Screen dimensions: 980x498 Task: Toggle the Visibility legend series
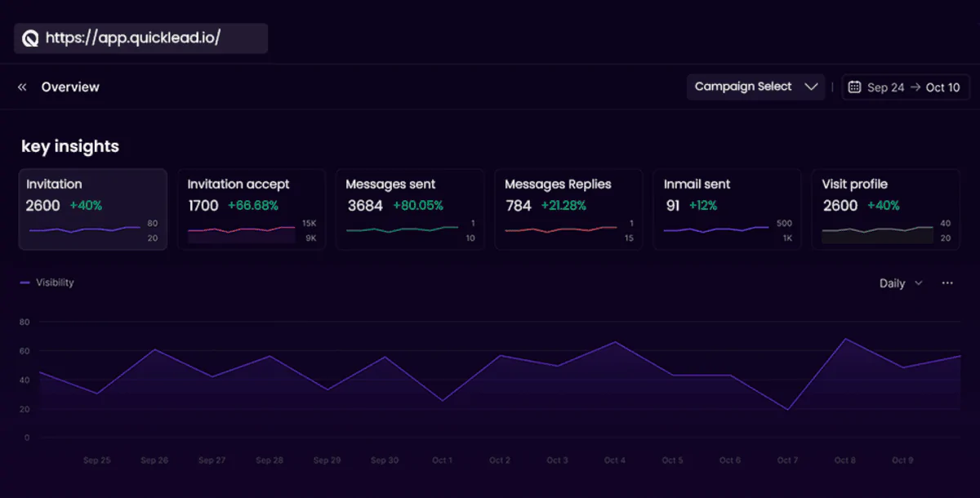(x=47, y=282)
